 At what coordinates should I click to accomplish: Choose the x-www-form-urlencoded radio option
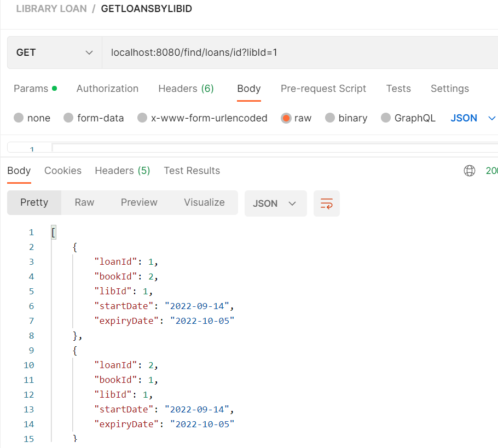[x=142, y=118]
